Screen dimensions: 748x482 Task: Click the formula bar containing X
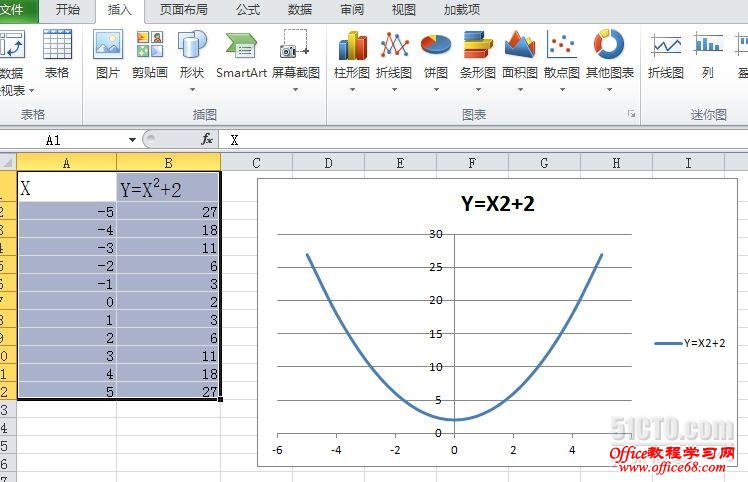click(x=483, y=140)
